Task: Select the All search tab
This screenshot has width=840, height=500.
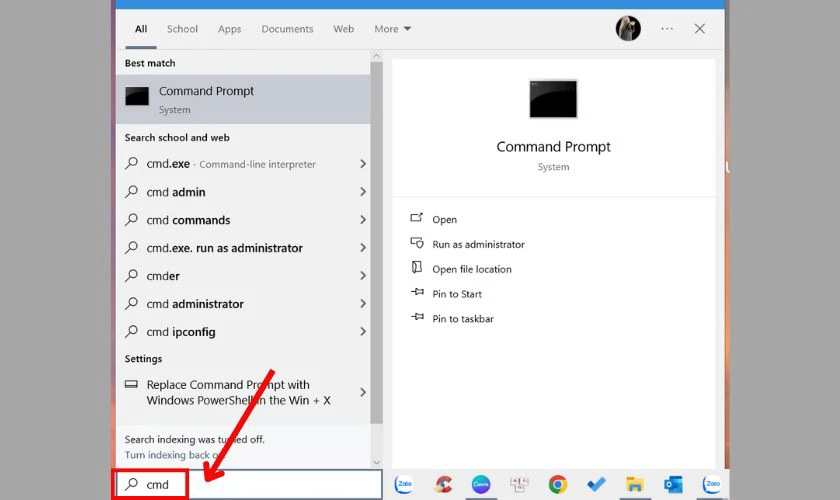Action: tap(141, 29)
